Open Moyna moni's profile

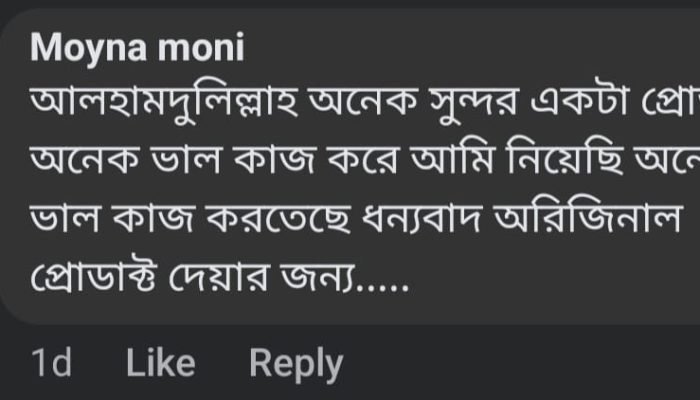pyautogui.click(x=137, y=48)
